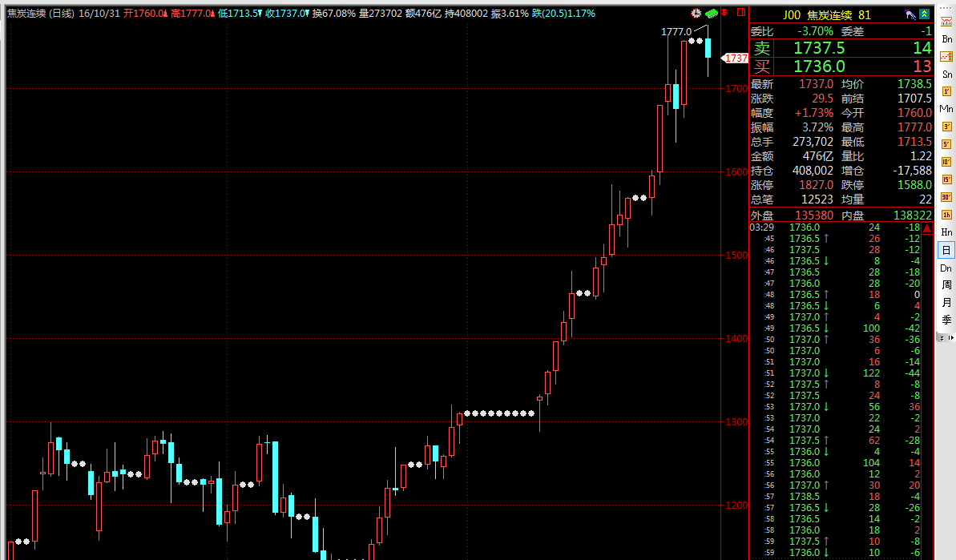Switch to the 30-minute chart icon
Viewport: 956px width, 560px height.
click(x=946, y=197)
